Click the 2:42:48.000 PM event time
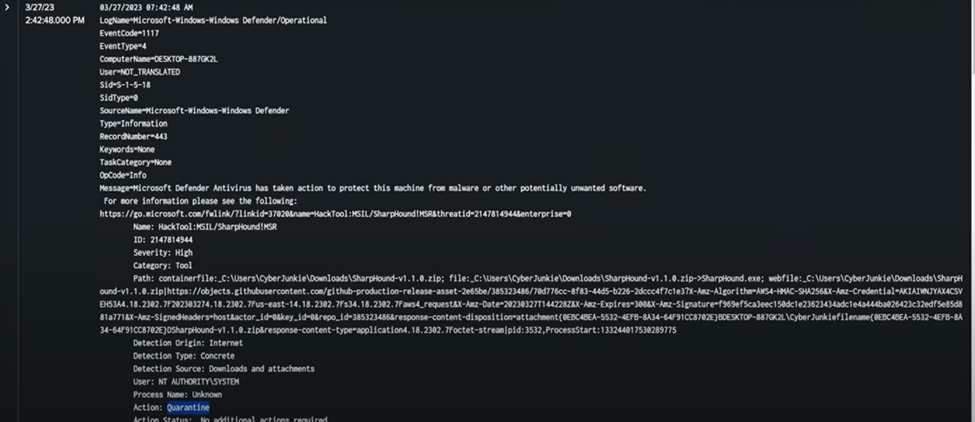 click(55, 20)
